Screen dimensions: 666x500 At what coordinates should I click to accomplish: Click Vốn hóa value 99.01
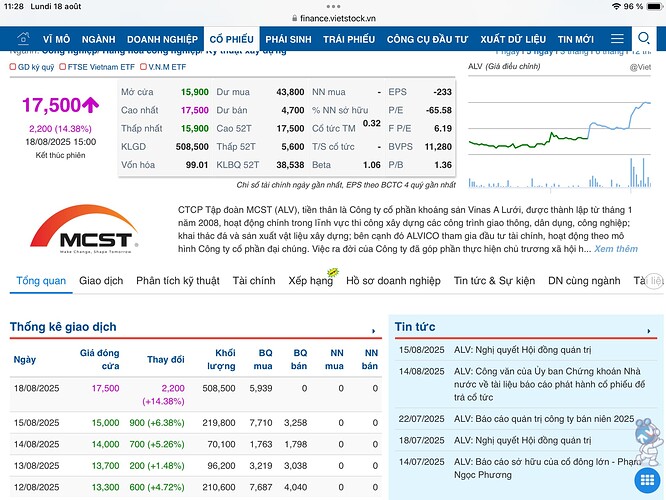(197, 165)
